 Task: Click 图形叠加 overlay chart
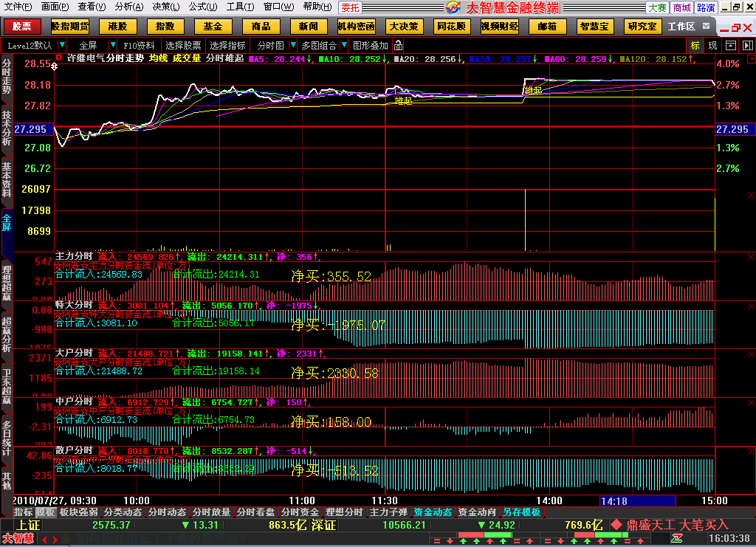pos(371,45)
